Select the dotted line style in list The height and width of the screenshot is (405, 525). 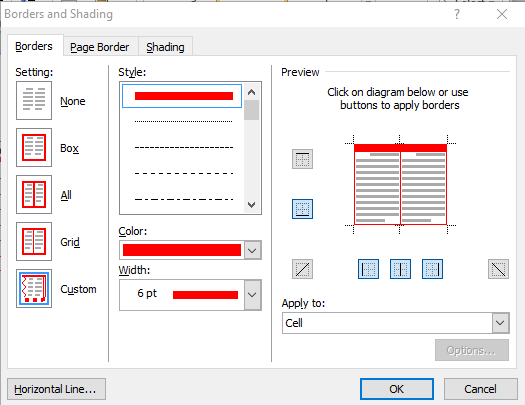[x=183, y=122]
